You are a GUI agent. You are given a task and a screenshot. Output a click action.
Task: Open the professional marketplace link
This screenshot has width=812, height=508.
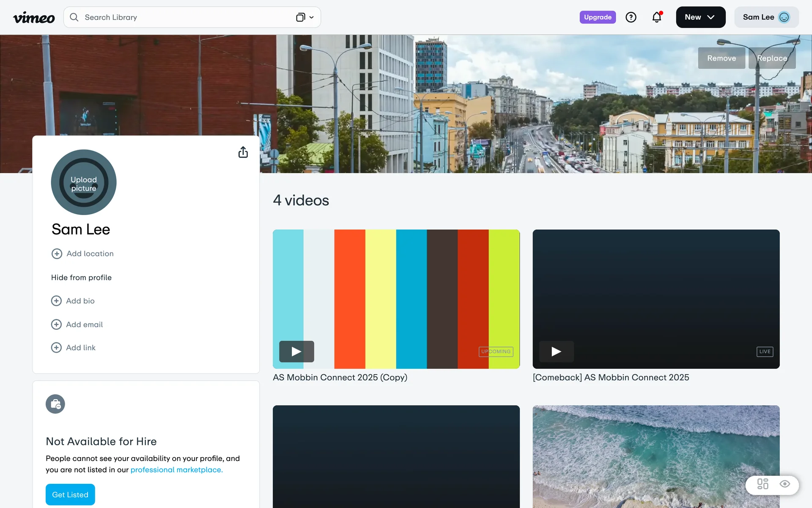pos(176,470)
